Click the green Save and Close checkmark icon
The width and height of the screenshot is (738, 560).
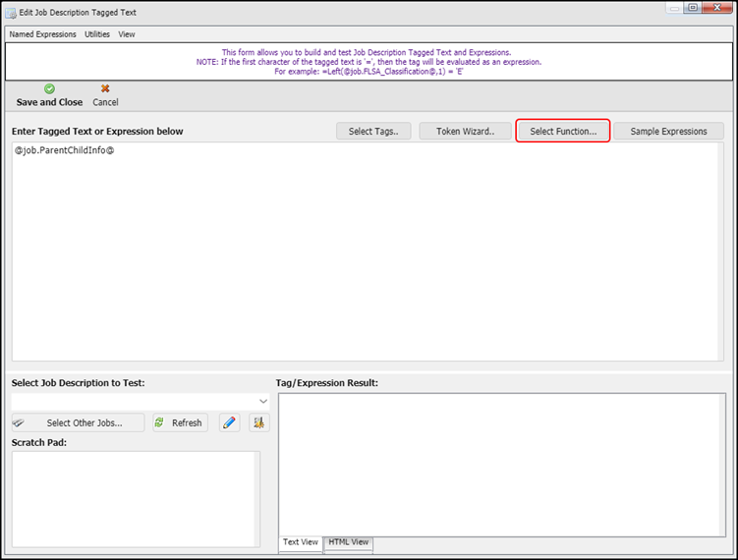pos(49,89)
